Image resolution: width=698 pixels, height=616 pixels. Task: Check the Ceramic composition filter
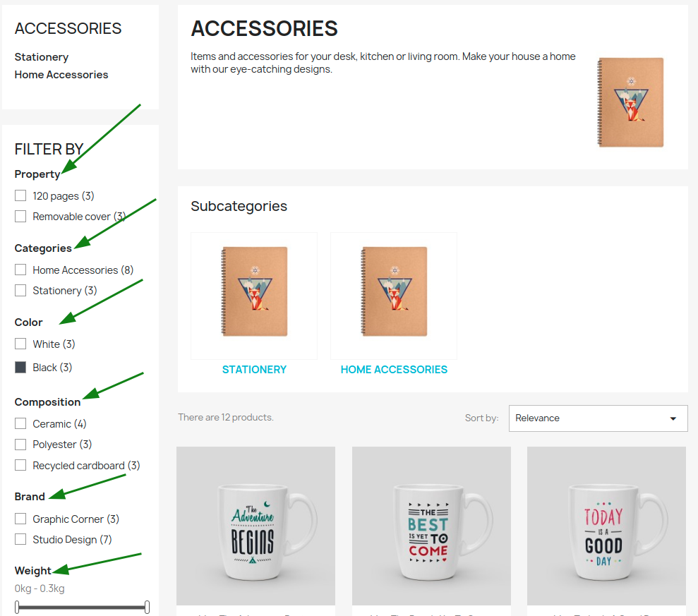pyautogui.click(x=20, y=423)
